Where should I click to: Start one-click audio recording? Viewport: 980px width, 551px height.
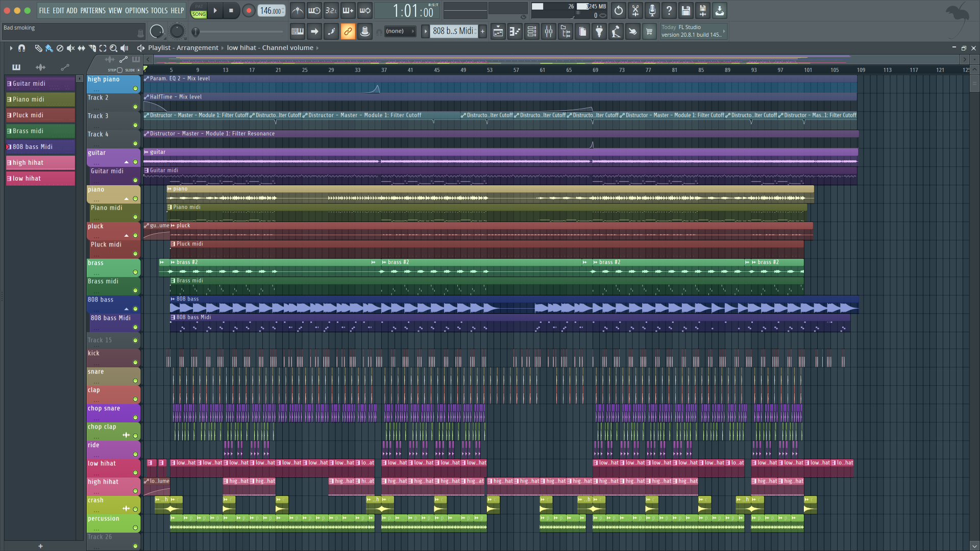click(652, 10)
